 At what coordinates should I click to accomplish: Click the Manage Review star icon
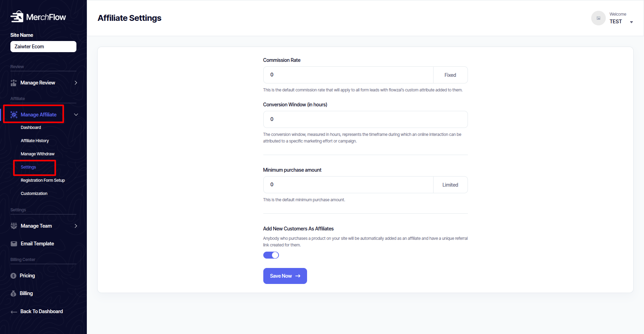point(14,83)
